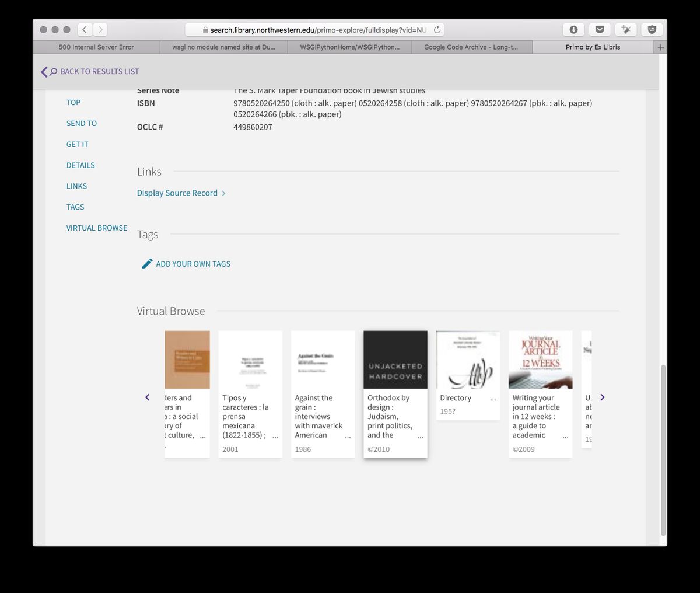Open the orange partially visible book cover
The image size is (700, 593).
click(x=187, y=360)
